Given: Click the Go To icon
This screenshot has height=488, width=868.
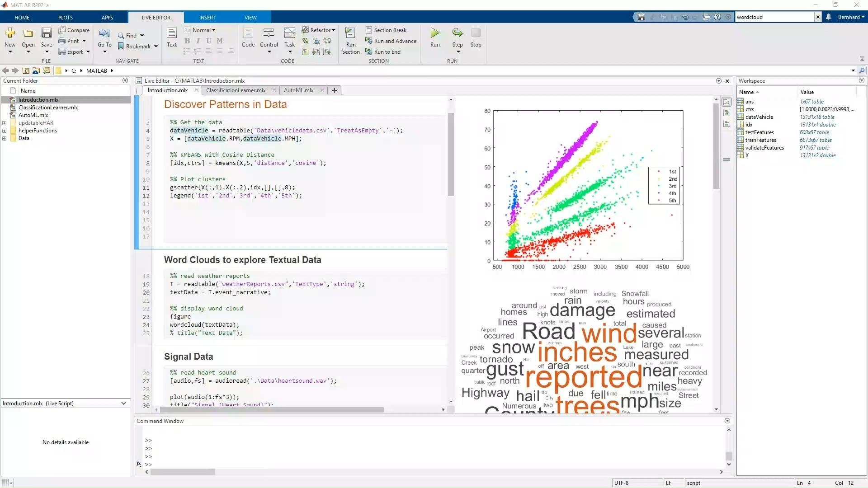Looking at the screenshot, I should tap(104, 33).
